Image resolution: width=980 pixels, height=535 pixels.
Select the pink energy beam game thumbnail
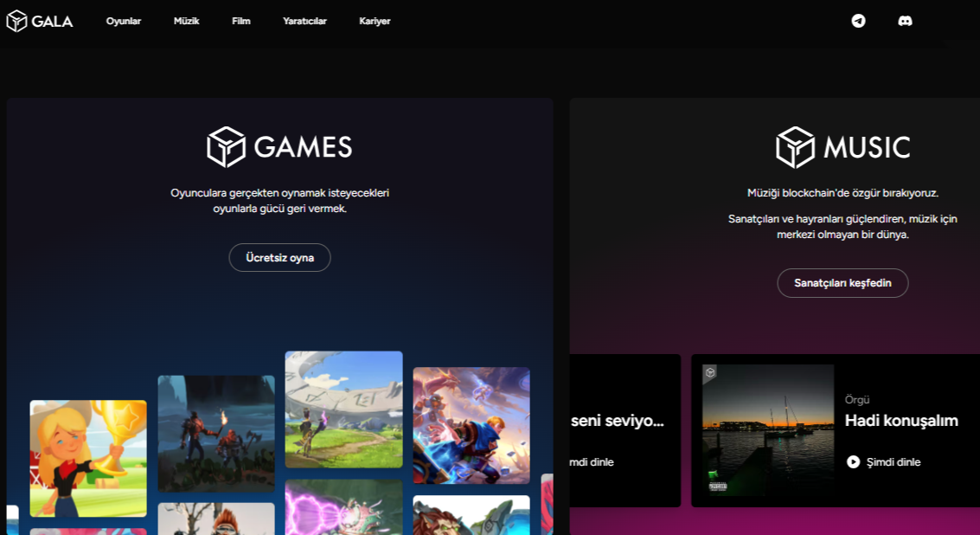[343, 507]
